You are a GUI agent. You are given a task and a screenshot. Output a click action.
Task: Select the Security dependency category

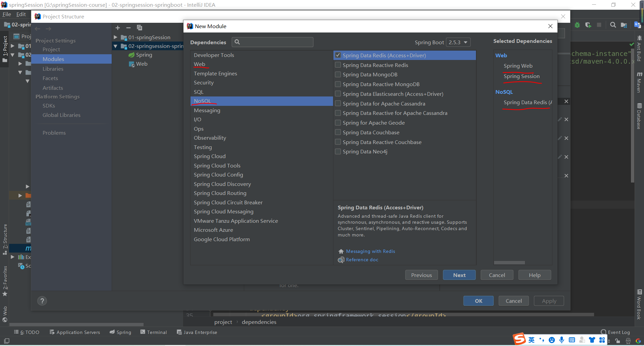point(204,82)
